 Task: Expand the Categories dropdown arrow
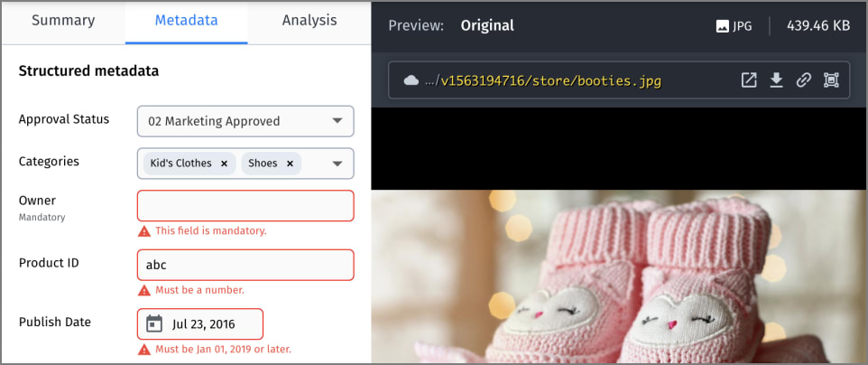pos(337,164)
